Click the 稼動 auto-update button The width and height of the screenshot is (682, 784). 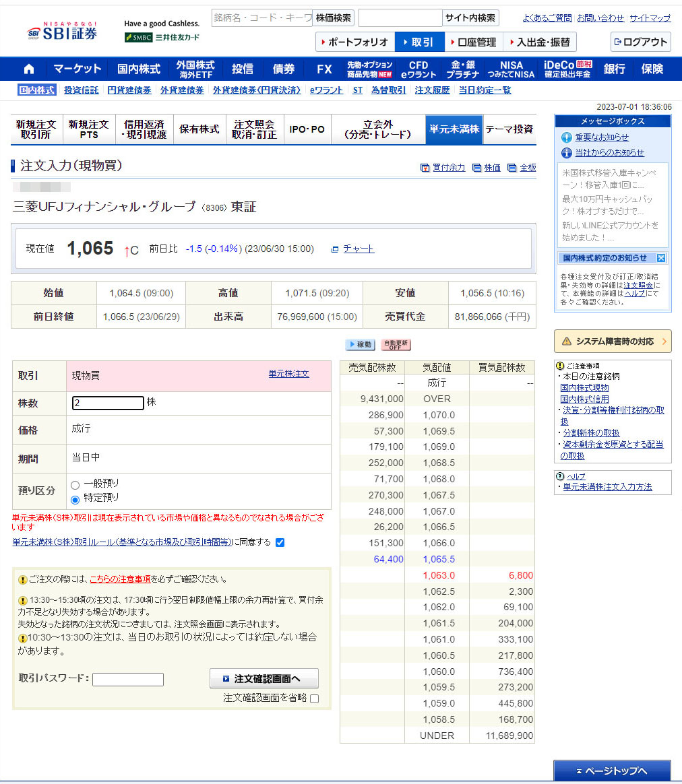coord(360,345)
